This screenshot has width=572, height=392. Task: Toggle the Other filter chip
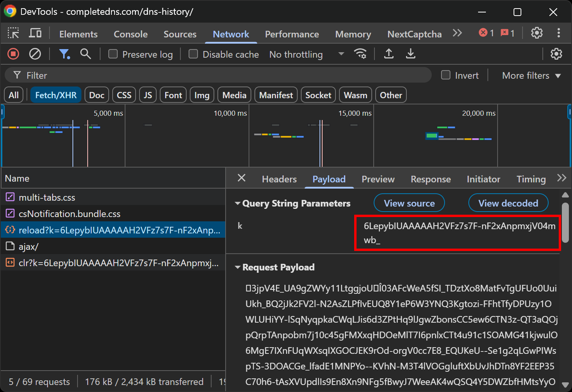tap(391, 95)
